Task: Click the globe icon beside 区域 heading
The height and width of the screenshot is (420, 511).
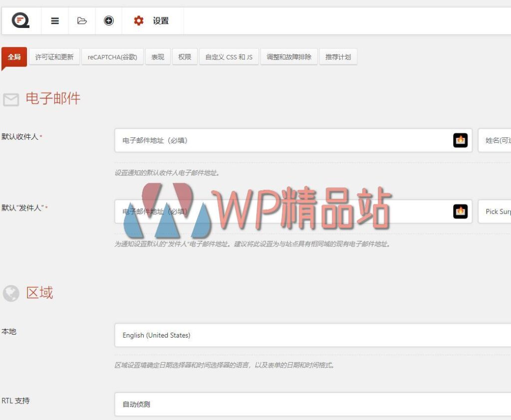Action: (x=10, y=293)
